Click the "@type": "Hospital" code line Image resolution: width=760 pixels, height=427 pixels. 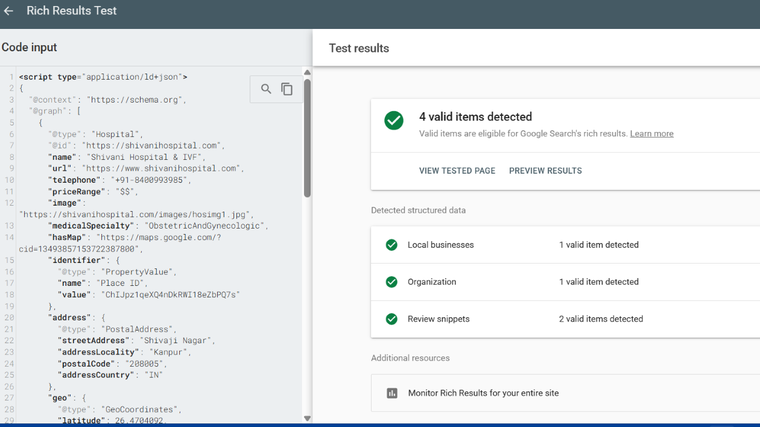tap(95, 134)
